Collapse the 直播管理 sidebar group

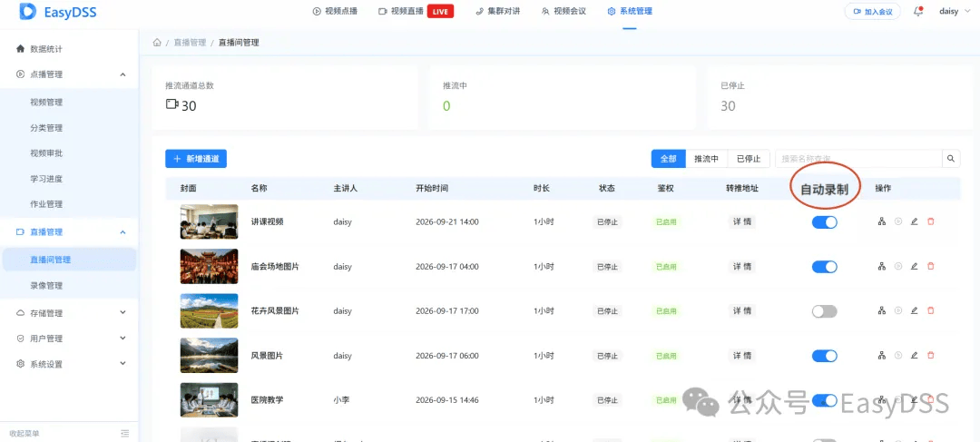[122, 232]
